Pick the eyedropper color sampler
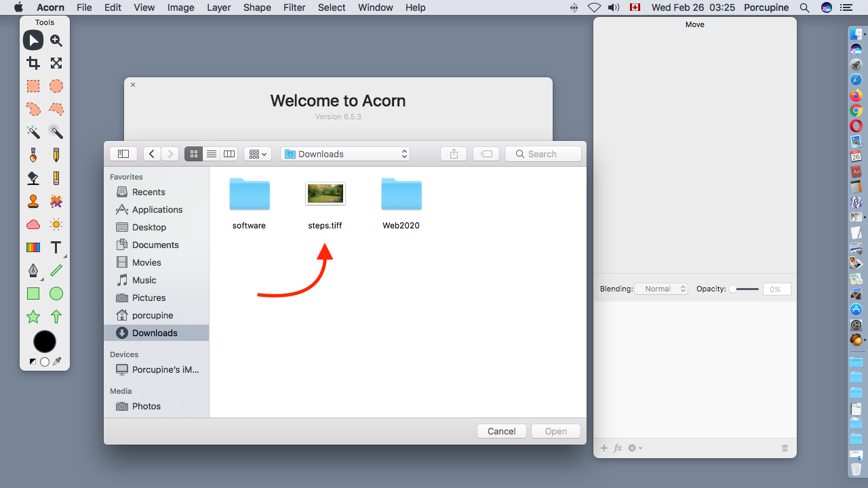The image size is (868, 488). (57, 362)
